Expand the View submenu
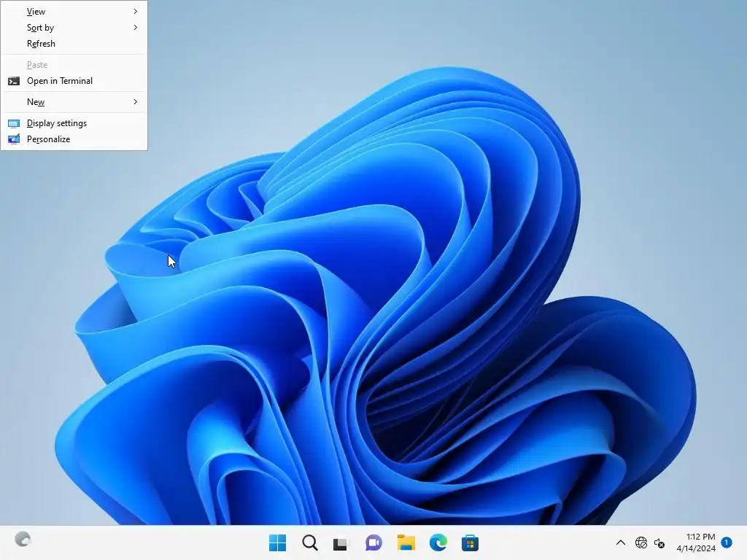This screenshot has width=747, height=560. coord(74,11)
